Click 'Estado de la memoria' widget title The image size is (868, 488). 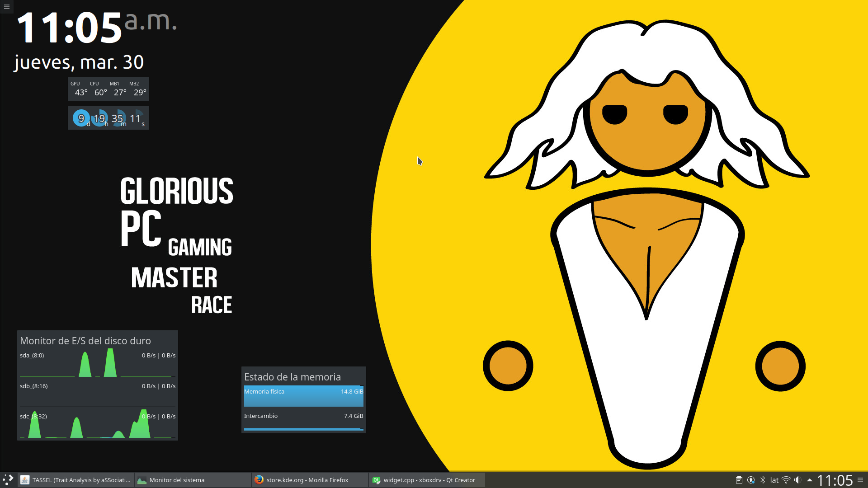pyautogui.click(x=292, y=377)
